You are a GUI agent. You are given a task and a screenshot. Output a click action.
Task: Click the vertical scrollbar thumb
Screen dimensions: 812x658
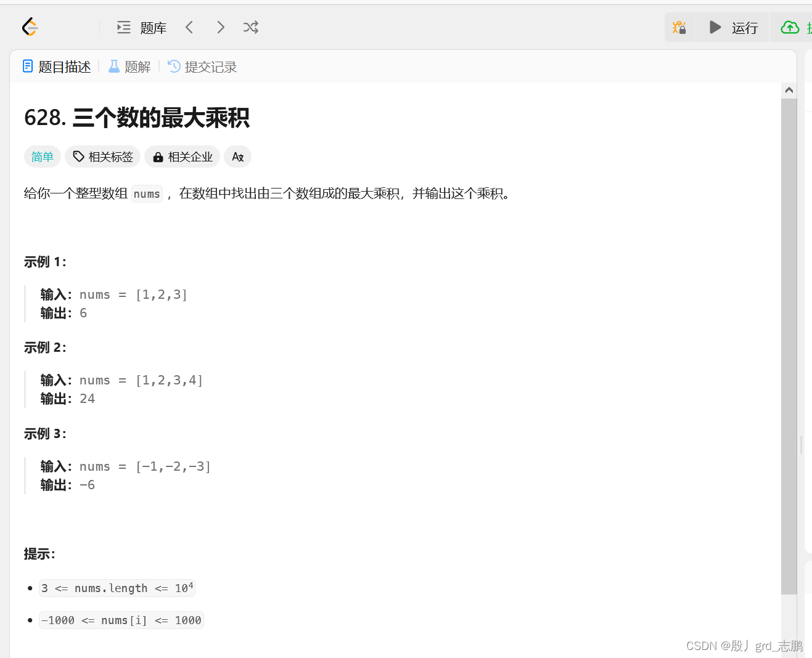789,346
